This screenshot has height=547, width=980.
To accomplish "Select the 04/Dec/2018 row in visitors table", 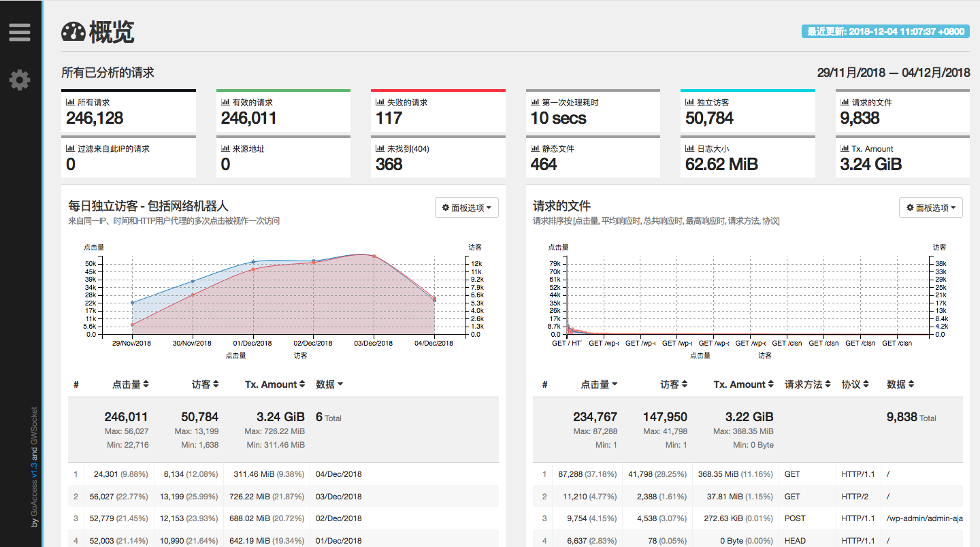I will point(283,474).
